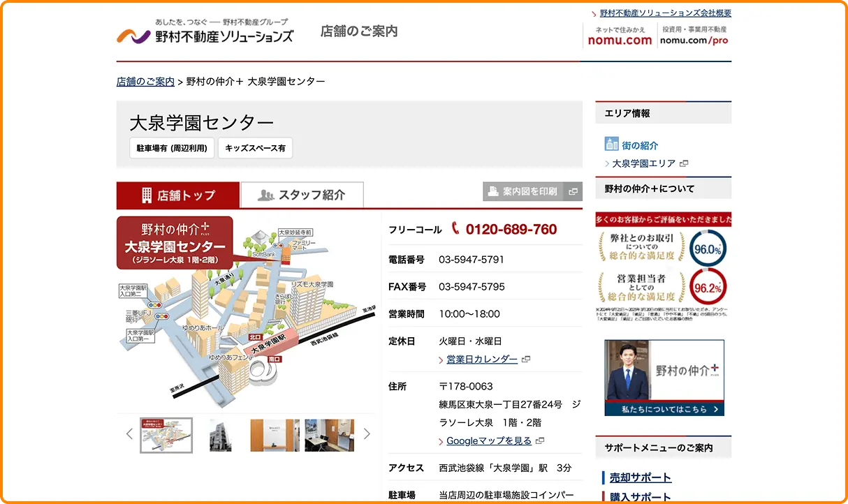Click the nomu.com/pro link

(x=695, y=40)
